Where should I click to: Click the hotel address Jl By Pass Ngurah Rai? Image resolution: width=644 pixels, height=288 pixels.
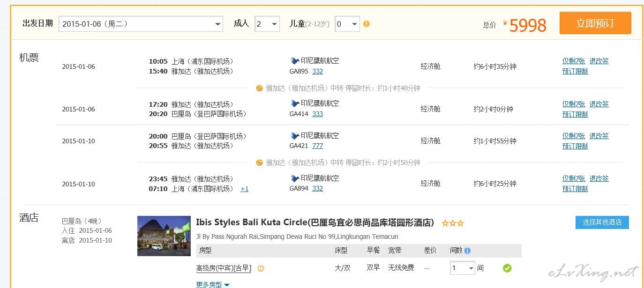297,236
